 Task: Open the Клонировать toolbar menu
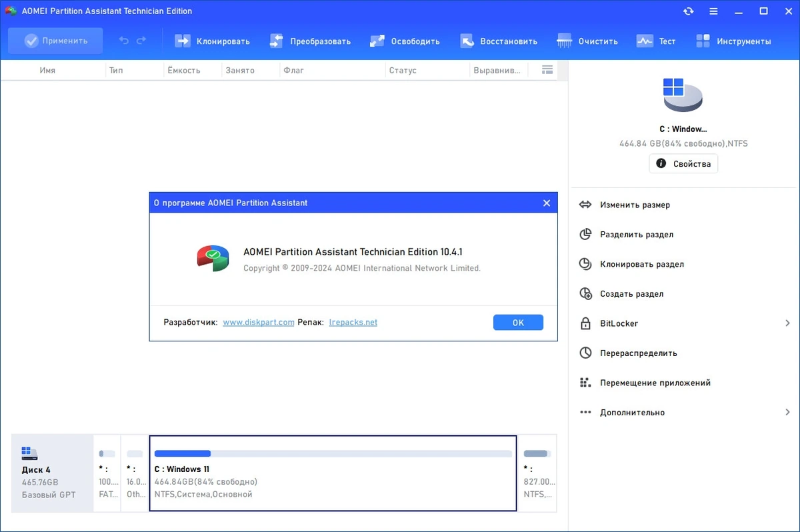click(x=212, y=41)
